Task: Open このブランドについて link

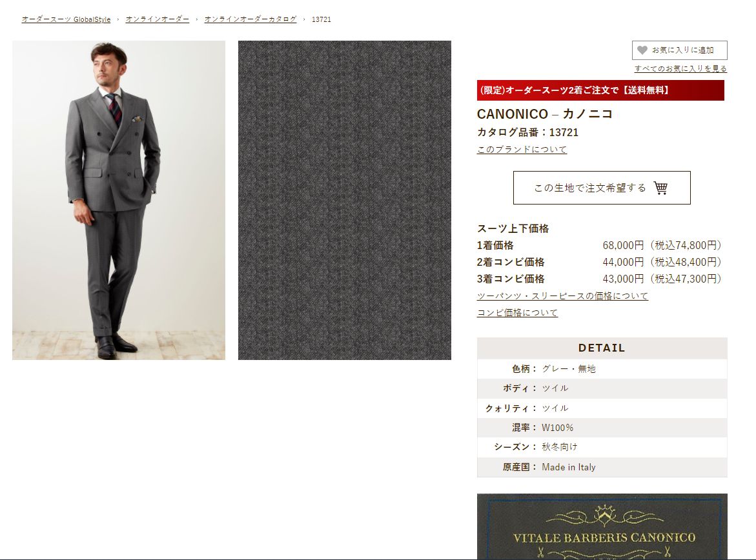Action: [x=522, y=150]
